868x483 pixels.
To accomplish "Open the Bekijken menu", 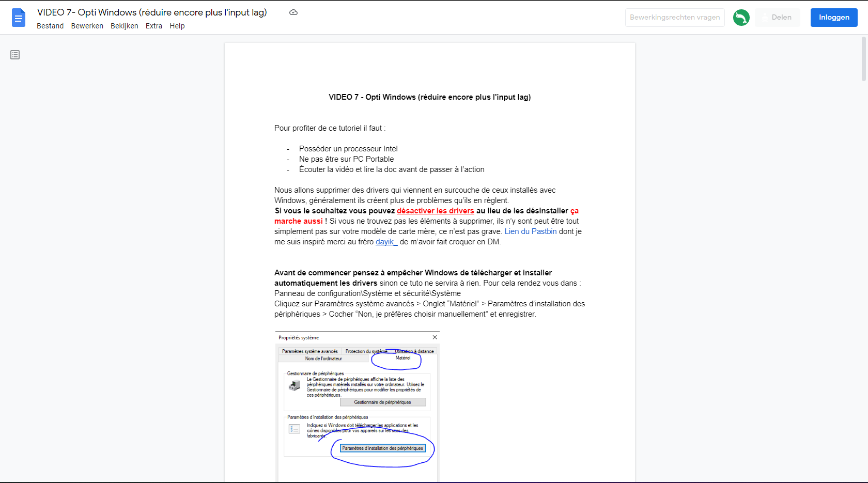I will click(124, 26).
